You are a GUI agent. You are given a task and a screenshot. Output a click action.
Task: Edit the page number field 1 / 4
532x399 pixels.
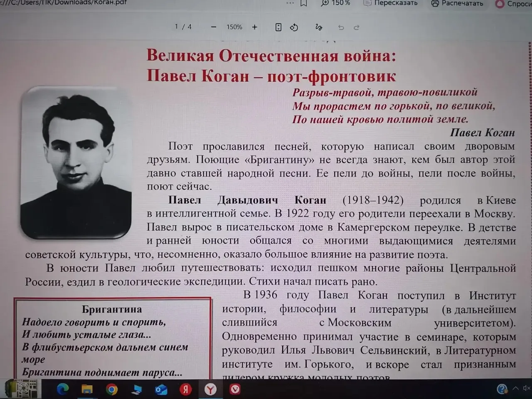(183, 27)
